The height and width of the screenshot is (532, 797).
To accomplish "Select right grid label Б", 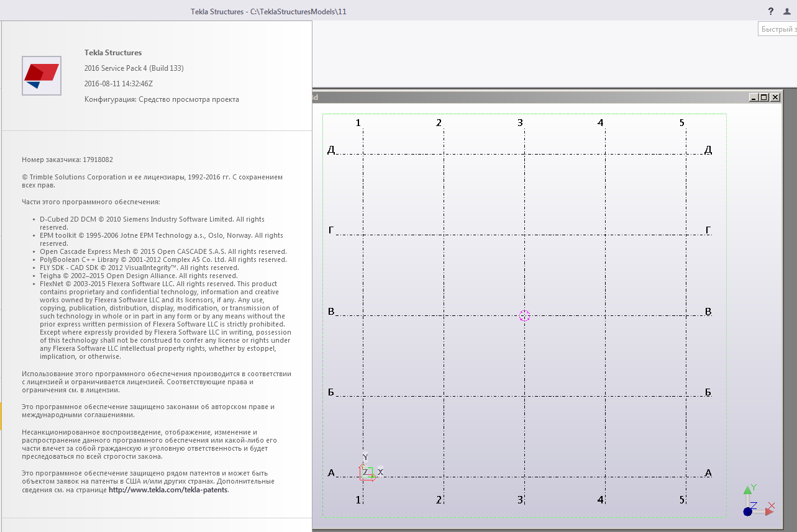I will [x=708, y=392].
